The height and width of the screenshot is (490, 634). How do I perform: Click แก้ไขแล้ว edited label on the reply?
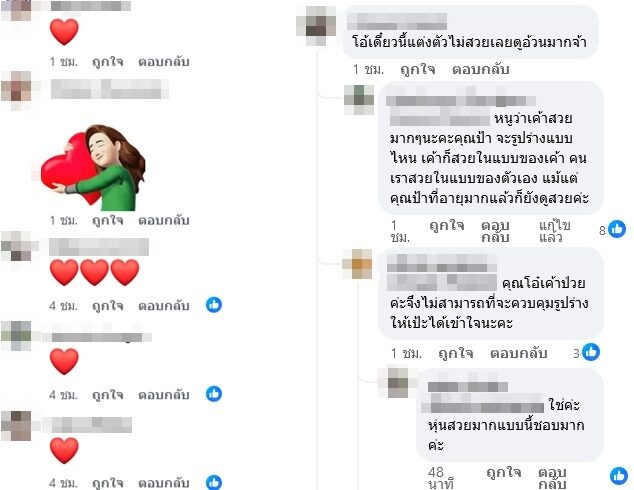[554, 231]
